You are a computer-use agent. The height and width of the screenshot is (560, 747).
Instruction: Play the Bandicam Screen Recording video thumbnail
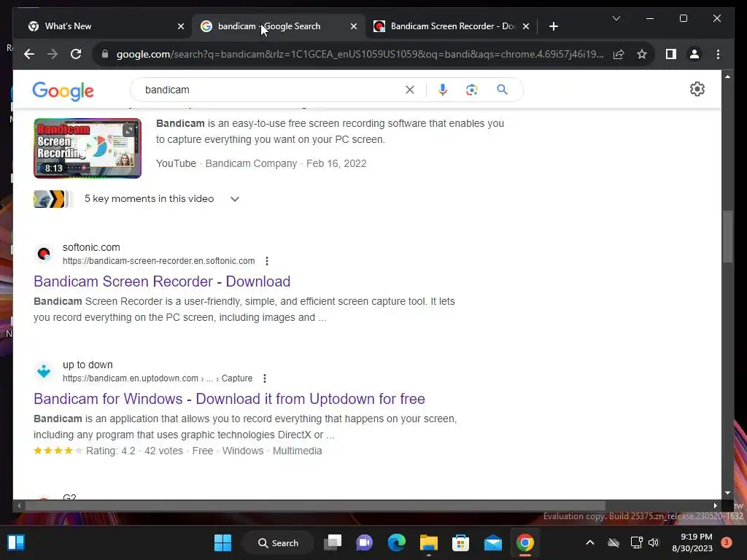pos(88,148)
